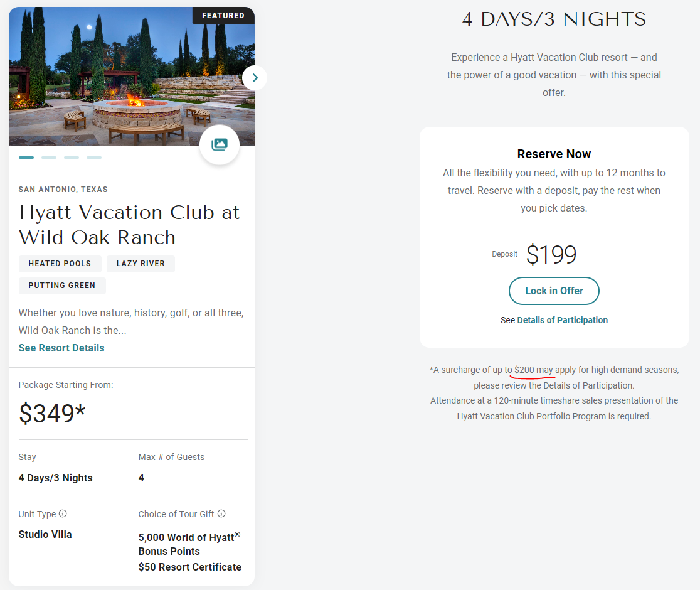Click the $199 deposit amount
Screen dimensions: 700x590
pos(551,254)
